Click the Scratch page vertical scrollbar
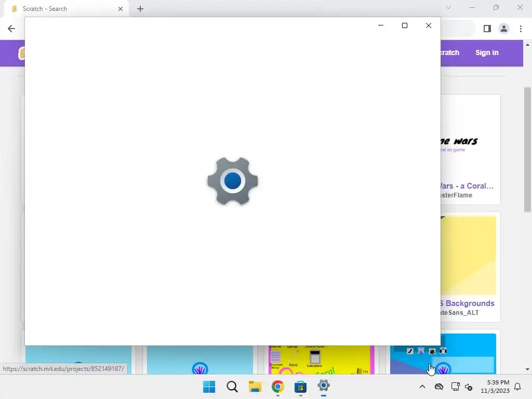The width and height of the screenshot is (532, 399). (527, 150)
